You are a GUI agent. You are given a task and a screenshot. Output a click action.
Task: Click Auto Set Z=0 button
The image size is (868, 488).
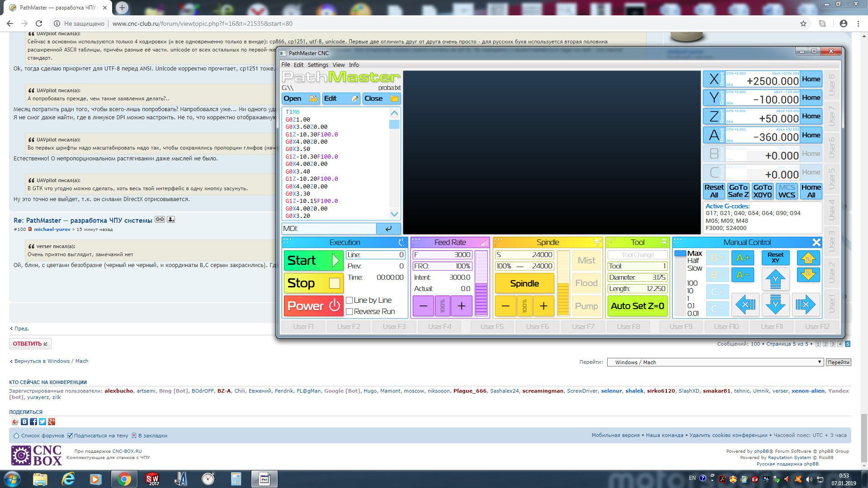pos(637,306)
